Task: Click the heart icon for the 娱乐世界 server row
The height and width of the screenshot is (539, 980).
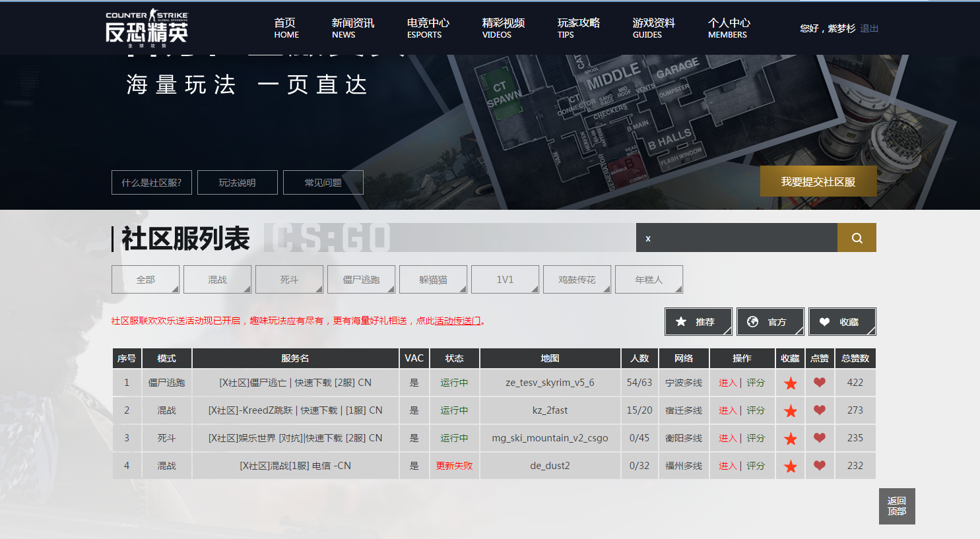Action: (819, 437)
